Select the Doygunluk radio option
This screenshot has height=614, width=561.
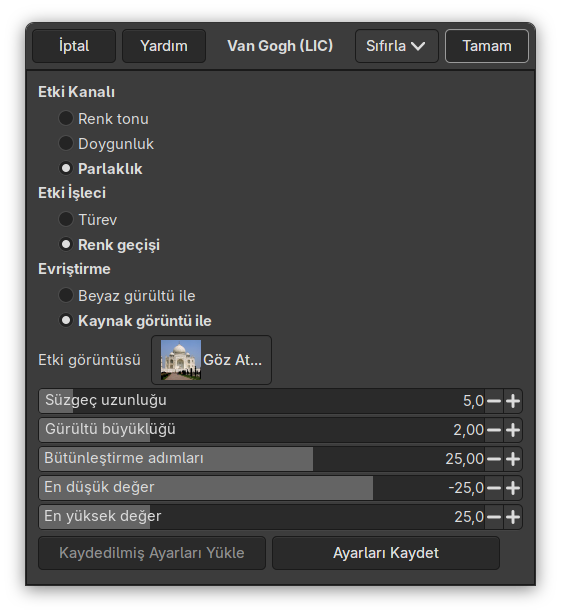coord(66,143)
